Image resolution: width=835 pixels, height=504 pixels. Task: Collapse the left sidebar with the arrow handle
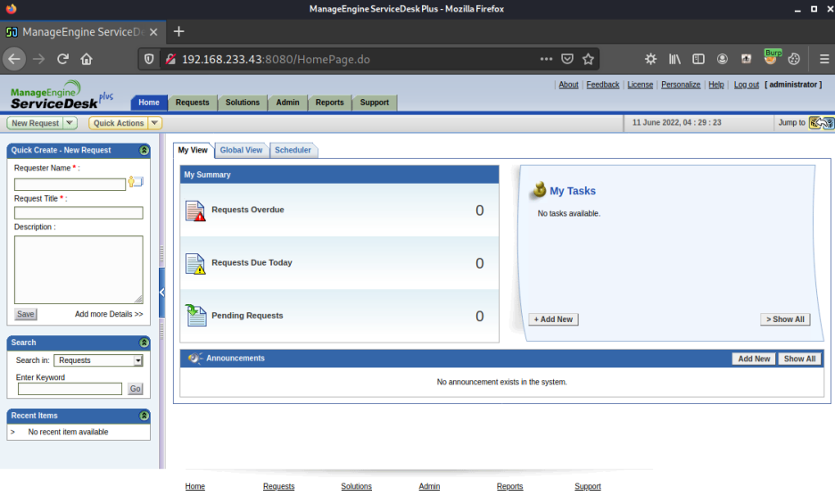[x=161, y=293]
